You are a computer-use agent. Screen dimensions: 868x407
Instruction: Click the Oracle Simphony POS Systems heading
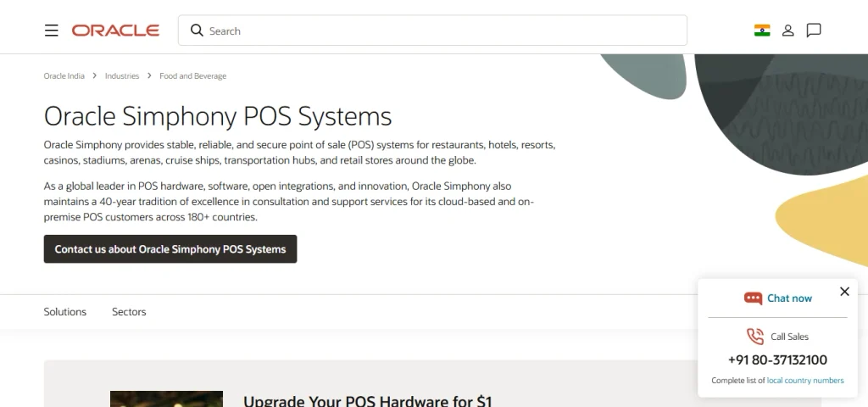coord(218,116)
